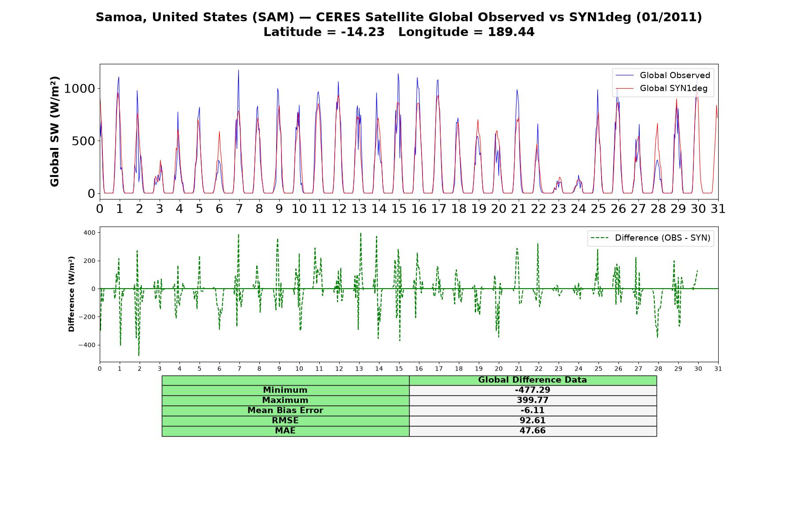Click the Minimum value -477.29 cell
This screenshot has width=798, height=532.
[533, 390]
